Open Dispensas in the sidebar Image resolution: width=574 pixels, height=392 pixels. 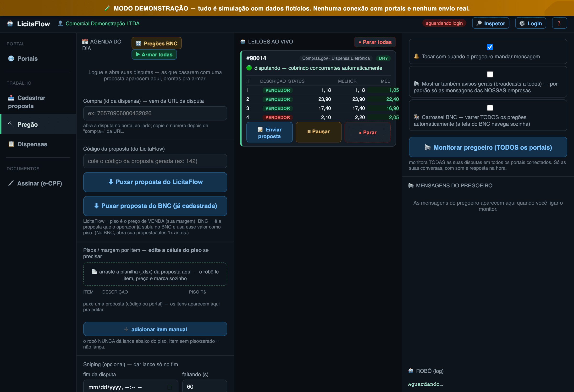click(x=38, y=144)
